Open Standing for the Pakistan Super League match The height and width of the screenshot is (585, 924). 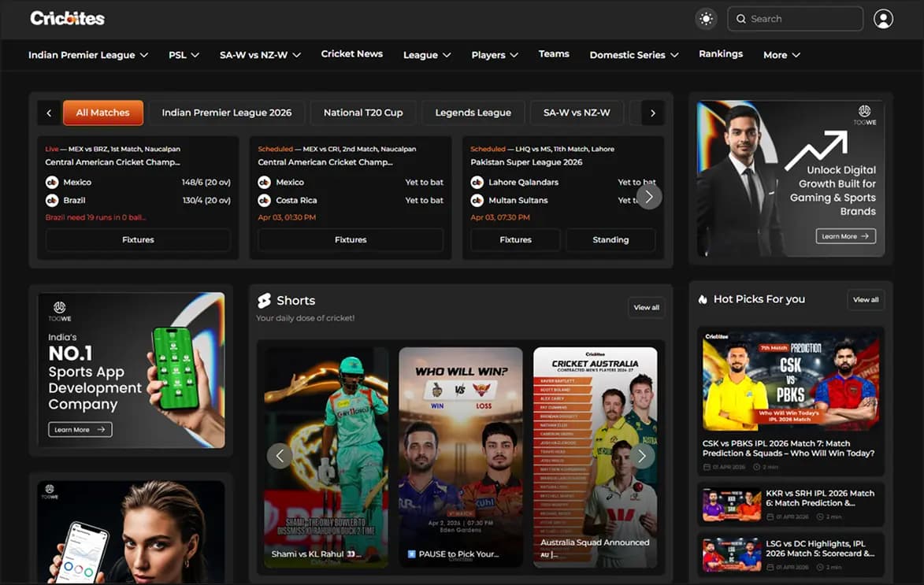click(610, 239)
